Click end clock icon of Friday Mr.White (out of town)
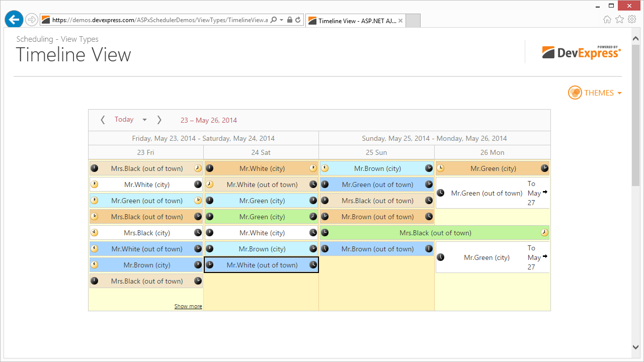 click(x=198, y=249)
